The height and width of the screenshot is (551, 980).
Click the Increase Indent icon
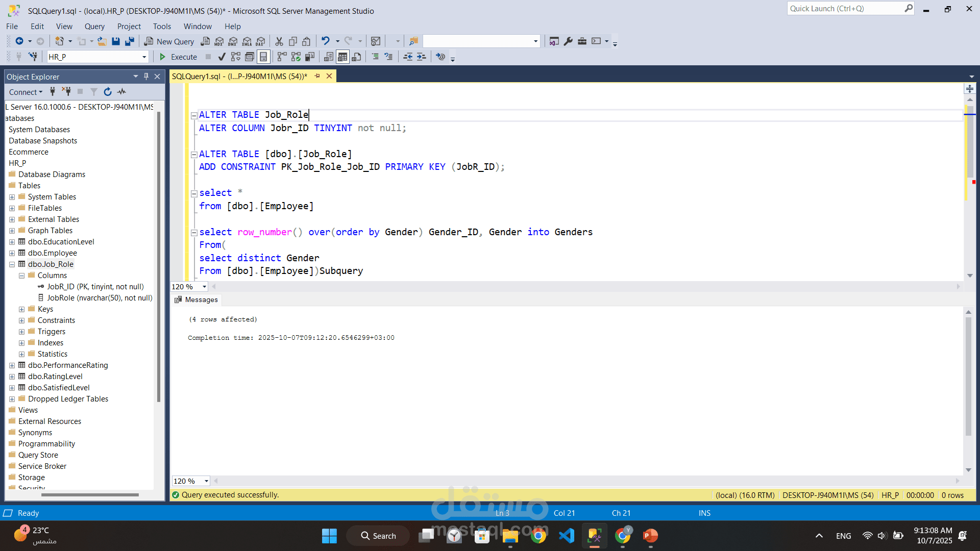421,57
